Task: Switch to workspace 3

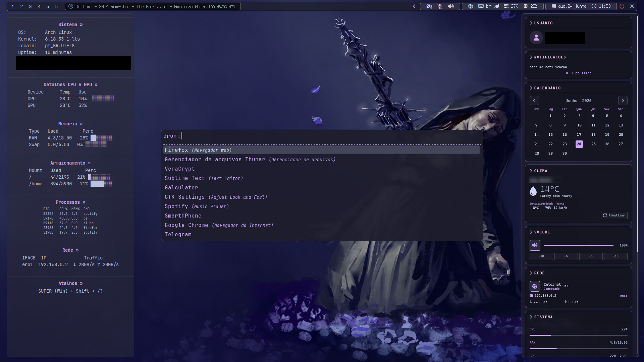Action: click(30, 6)
